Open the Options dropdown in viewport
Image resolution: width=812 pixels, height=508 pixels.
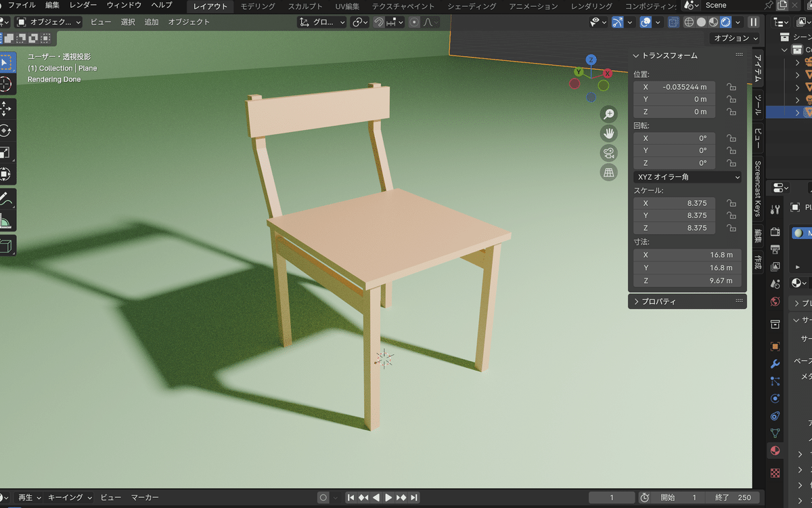(x=735, y=39)
